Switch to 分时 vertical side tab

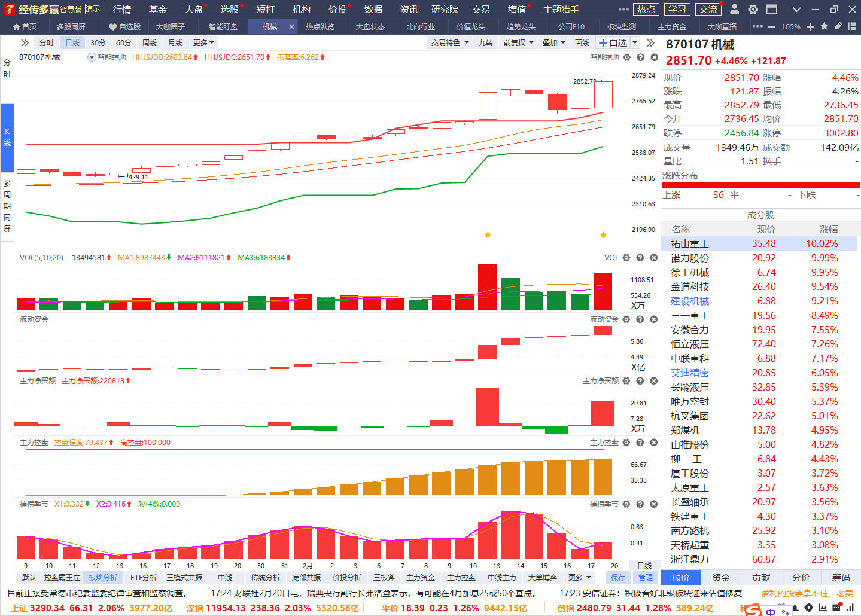[7, 68]
